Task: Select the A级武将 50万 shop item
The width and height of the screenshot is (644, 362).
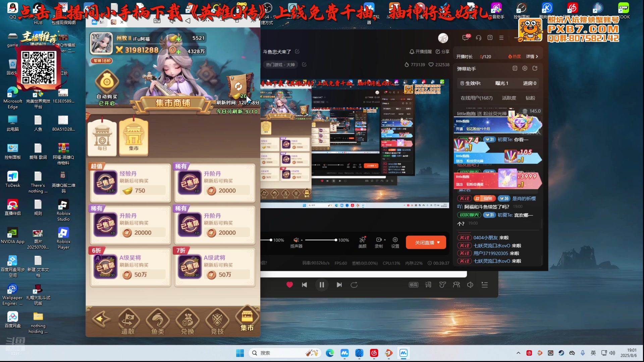Action: [215, 267]
